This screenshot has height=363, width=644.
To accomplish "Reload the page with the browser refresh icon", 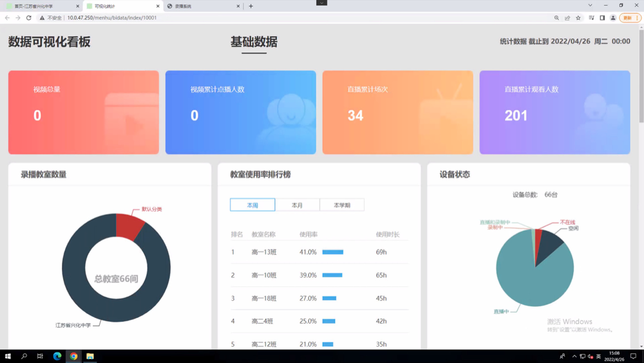I will pos(28,18).
